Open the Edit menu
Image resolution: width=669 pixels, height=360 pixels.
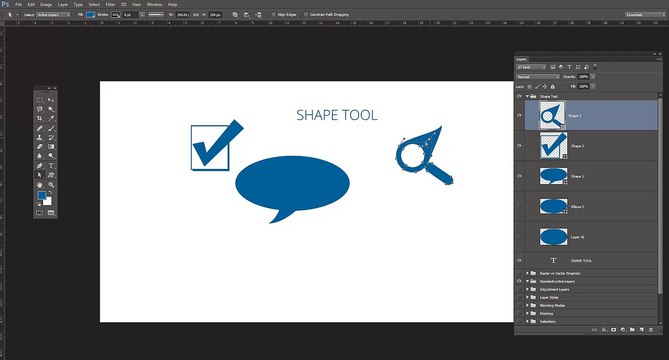coord(31,4)
